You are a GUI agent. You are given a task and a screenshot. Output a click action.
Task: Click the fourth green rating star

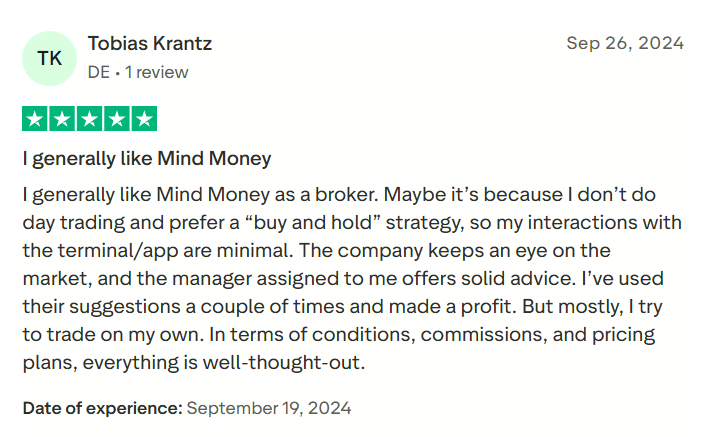(116, 119)
